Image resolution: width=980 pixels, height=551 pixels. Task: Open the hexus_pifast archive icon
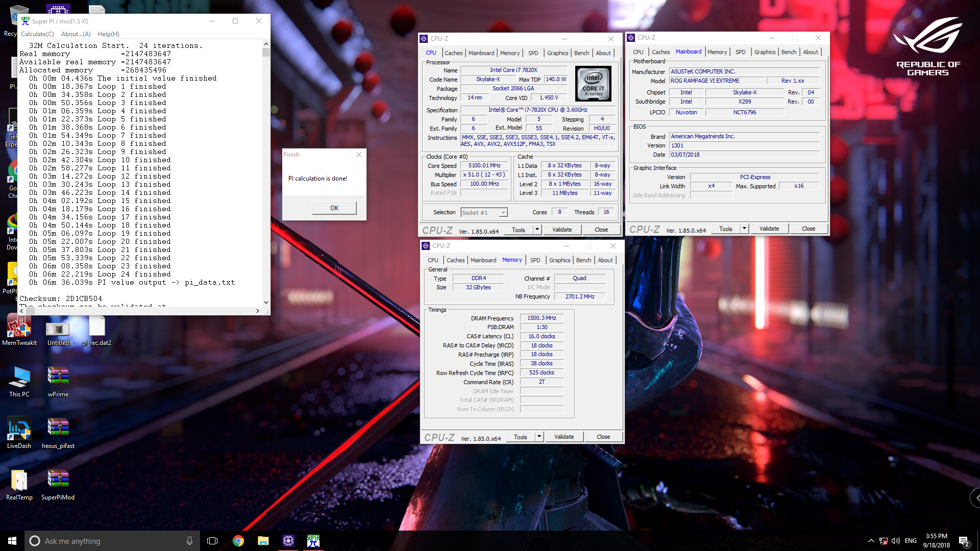pyautogui.click(x=58, y=433)
